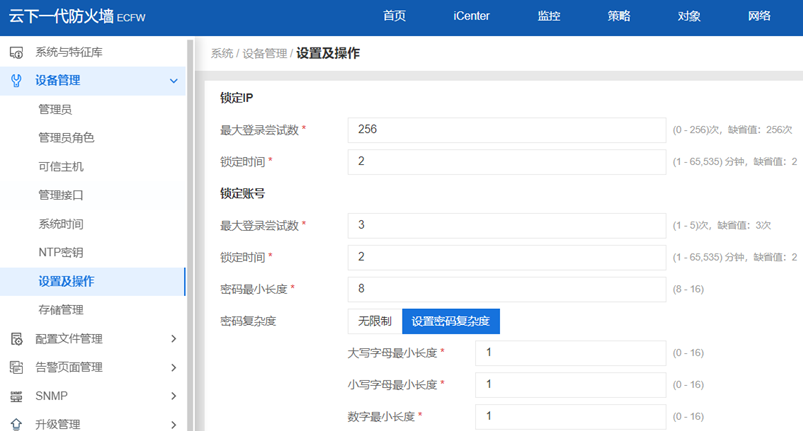This screenshot has height=431, width=803.
Task: Click 锁定IP 最大登录尝试数 field showing 256
Action: point(506,130)
